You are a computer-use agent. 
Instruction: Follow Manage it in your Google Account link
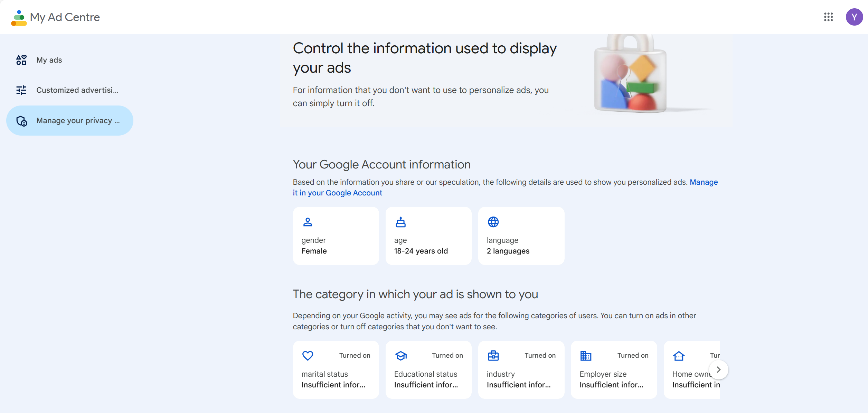click(337, 193)
